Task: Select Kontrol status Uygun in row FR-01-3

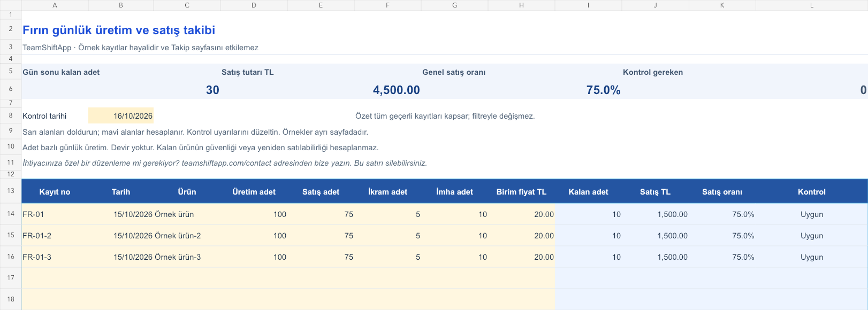Action: 812,257
